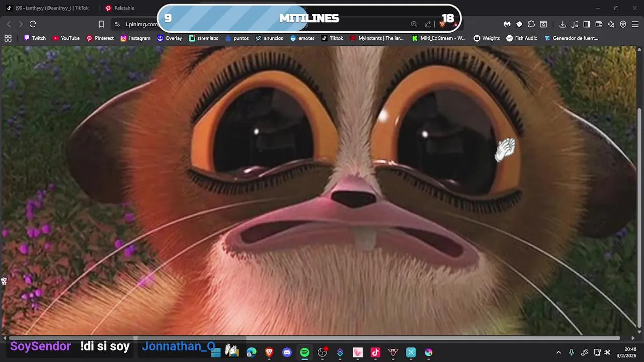Open Brave Wallet

click(599, 24)
